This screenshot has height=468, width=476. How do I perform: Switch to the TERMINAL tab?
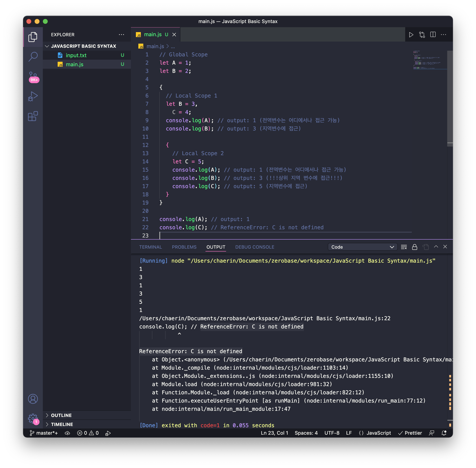(150, 247)
